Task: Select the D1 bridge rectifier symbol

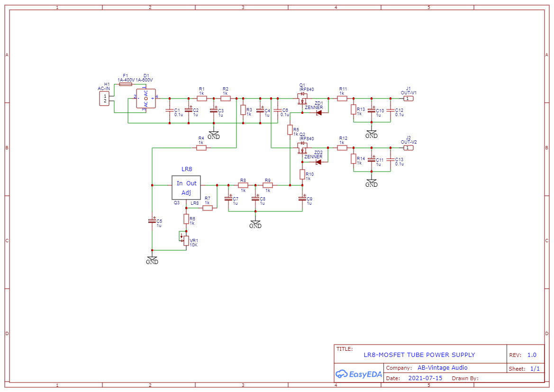Action: click(146, 99)
